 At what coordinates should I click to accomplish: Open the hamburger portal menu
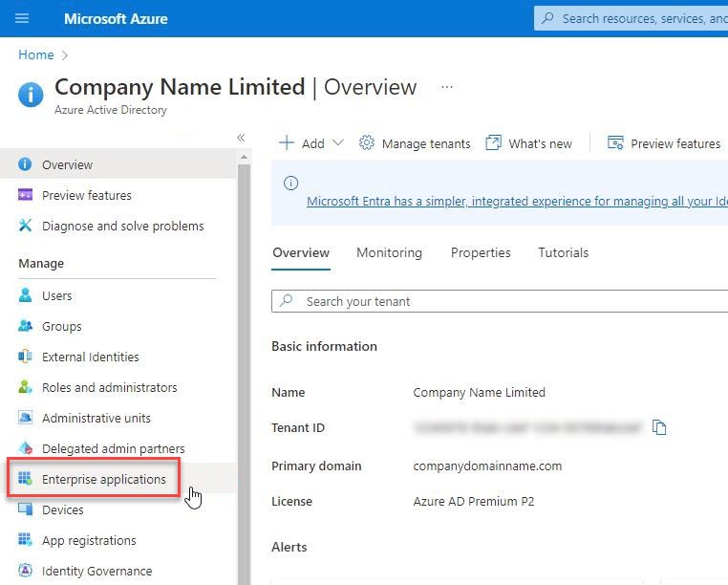(22, 18)
